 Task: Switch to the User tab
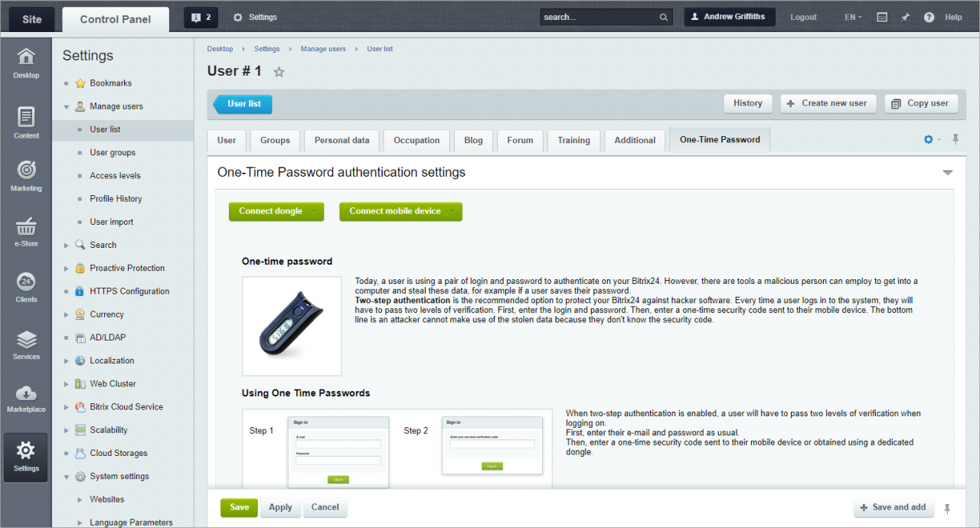(x=227, y=141)
